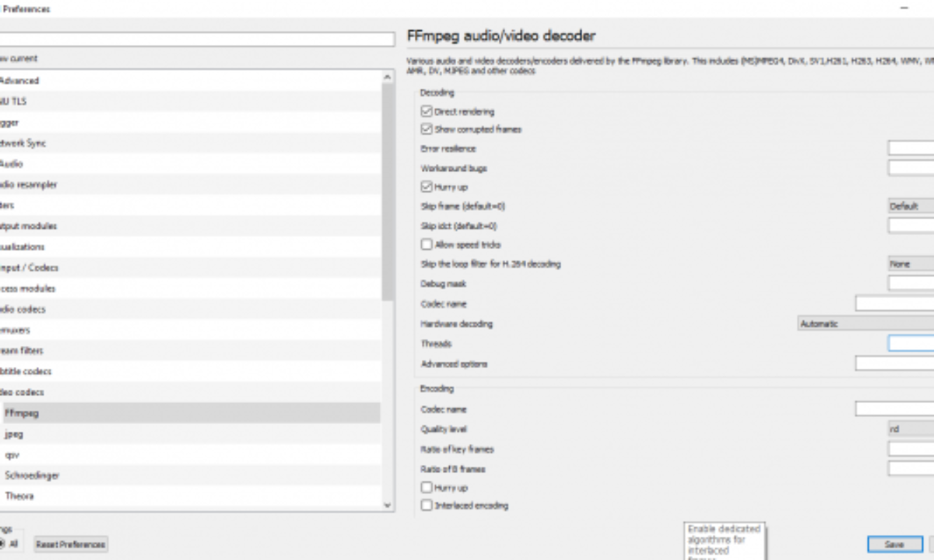Click the Reset Preferences button
The width and height of the screenshot is (934, 560).
click(x=70, y=544)
